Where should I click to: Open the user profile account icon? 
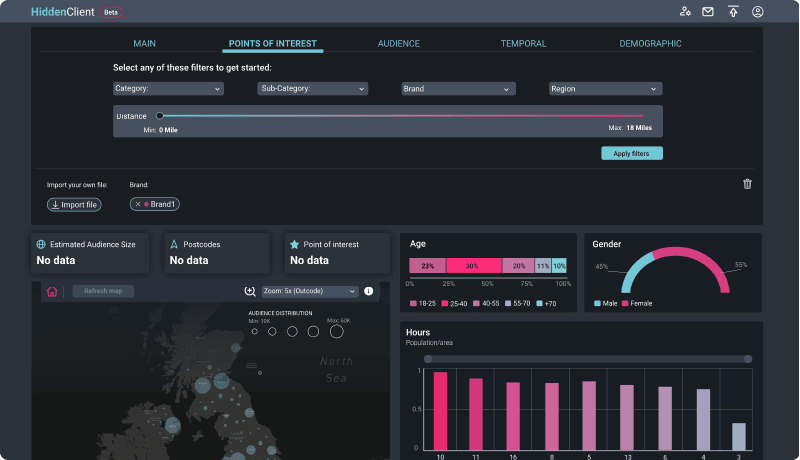point(758,12)
